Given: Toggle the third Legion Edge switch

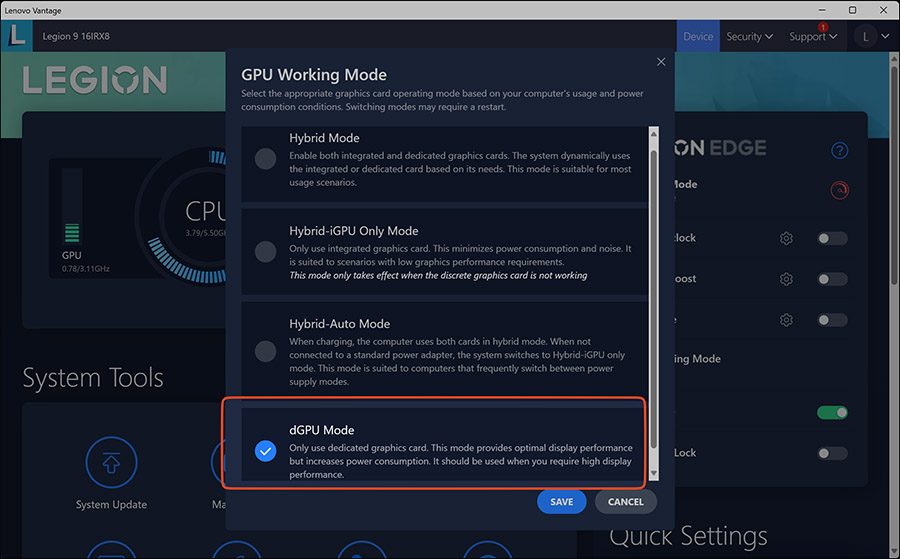Looking at the screenshot, I should pyautogui.click(x=832, y=320).
